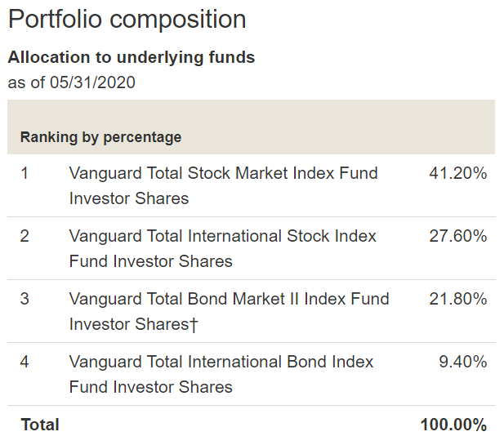Click rank number 1 in the table

pos(25,173)
